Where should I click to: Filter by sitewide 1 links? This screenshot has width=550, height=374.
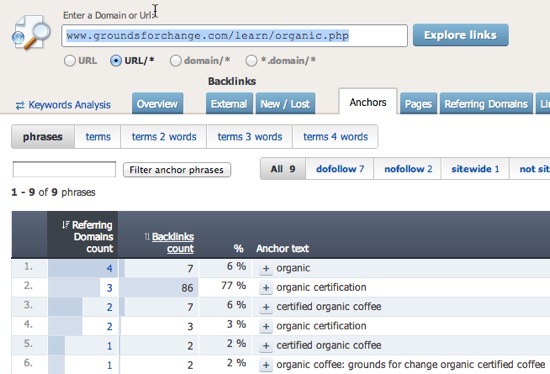point(475,169)
